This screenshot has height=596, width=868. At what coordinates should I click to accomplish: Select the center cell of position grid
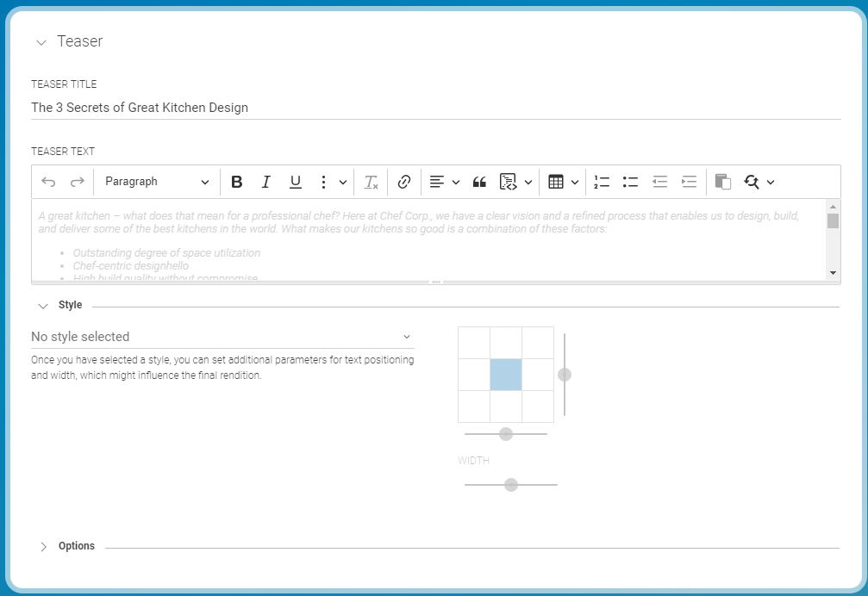pos(506,375)
